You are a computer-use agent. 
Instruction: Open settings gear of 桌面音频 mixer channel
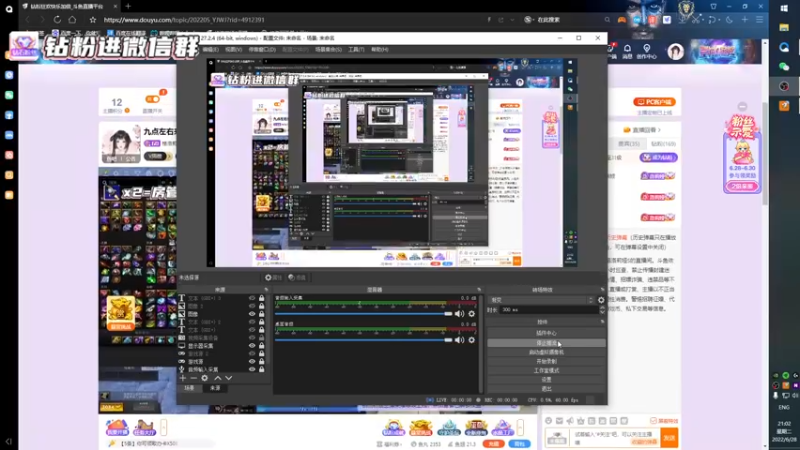(x=471, y=340)
